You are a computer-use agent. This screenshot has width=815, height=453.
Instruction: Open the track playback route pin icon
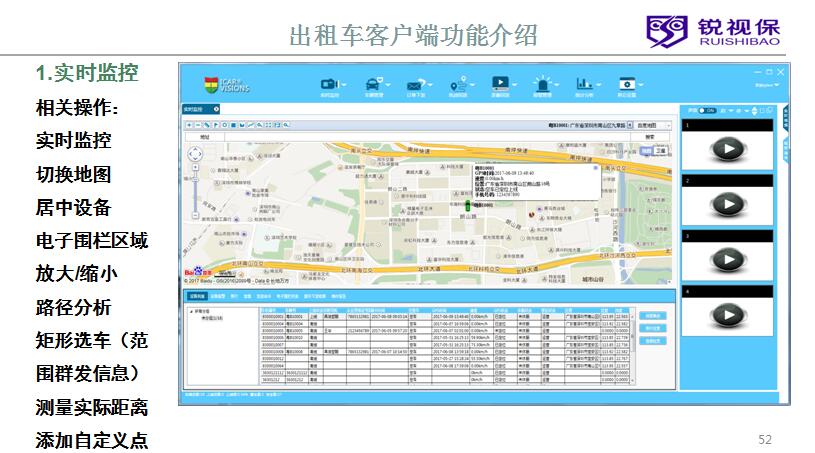[x=456, y=84]
